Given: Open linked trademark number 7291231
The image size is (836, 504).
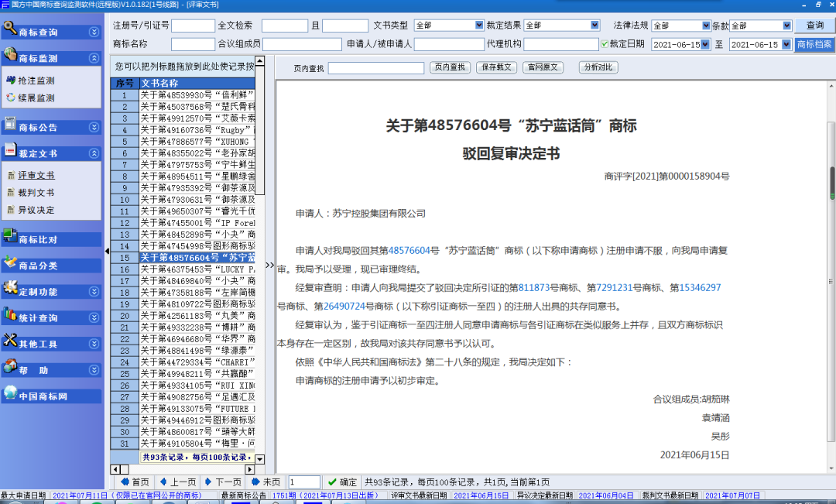Looking at the screenshot, I should (614, 287).
